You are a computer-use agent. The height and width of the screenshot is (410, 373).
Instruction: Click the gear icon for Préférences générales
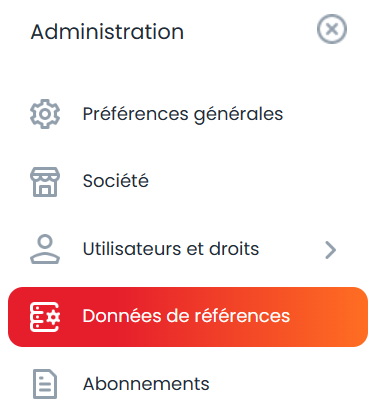point(45,114)
